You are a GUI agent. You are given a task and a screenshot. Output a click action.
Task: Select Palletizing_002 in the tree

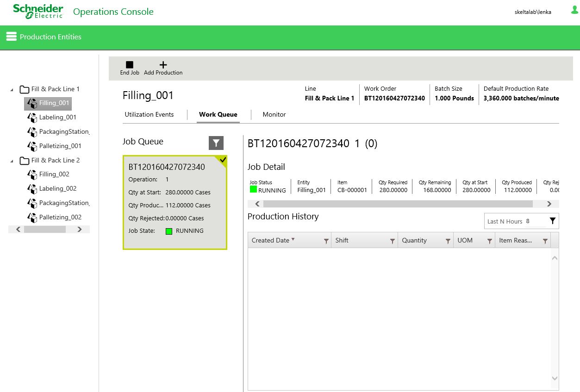[x=60, y=217]
